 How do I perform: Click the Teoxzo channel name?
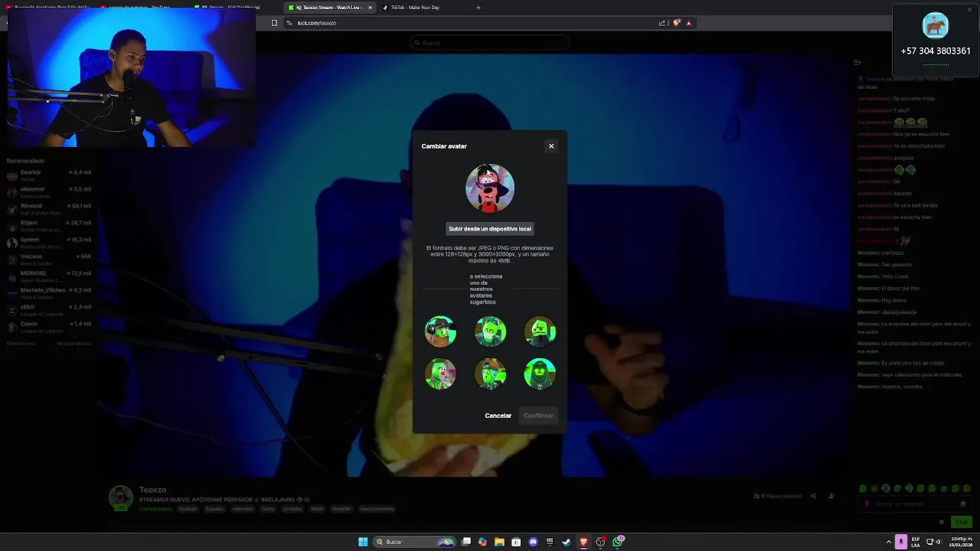[152, 490]
